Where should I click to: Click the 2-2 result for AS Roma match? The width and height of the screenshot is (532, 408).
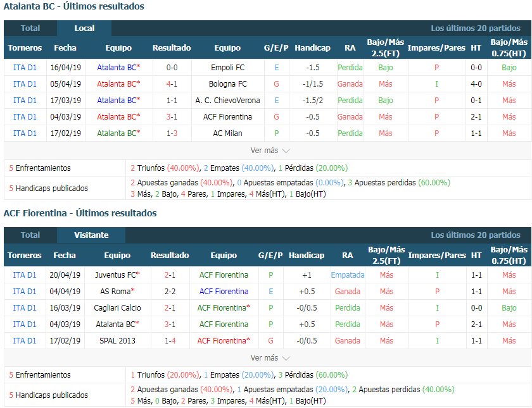[170, 292]
